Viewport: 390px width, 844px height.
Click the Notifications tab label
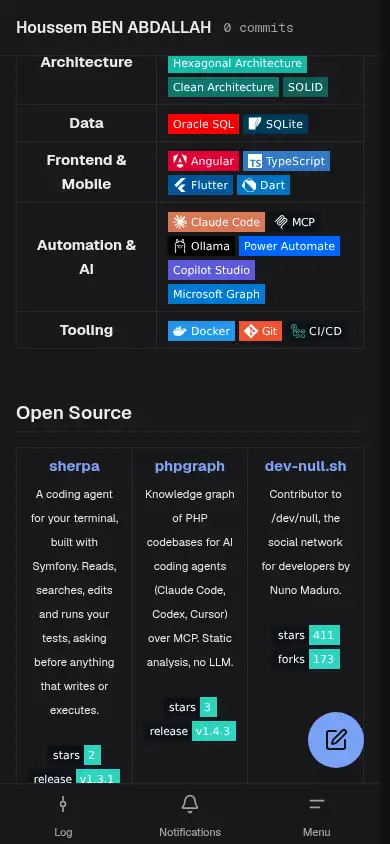click(x=190, y=832)
